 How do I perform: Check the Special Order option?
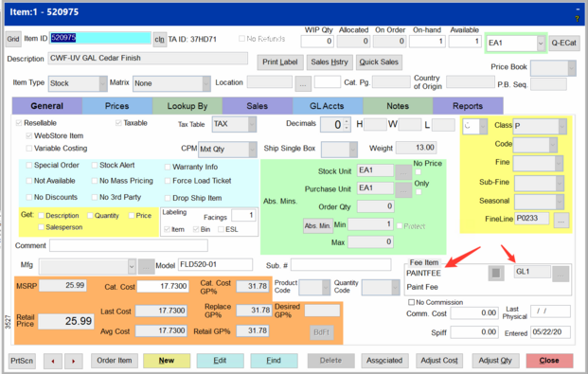pos(28,166)
